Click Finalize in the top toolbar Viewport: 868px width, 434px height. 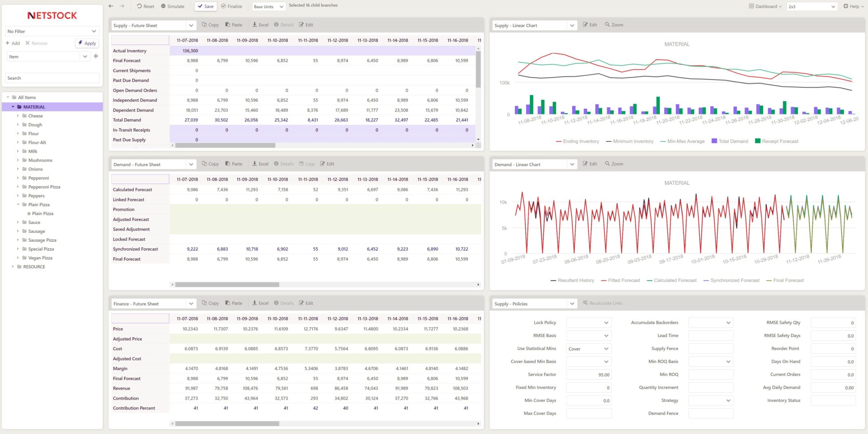click(x=231, y=6)
